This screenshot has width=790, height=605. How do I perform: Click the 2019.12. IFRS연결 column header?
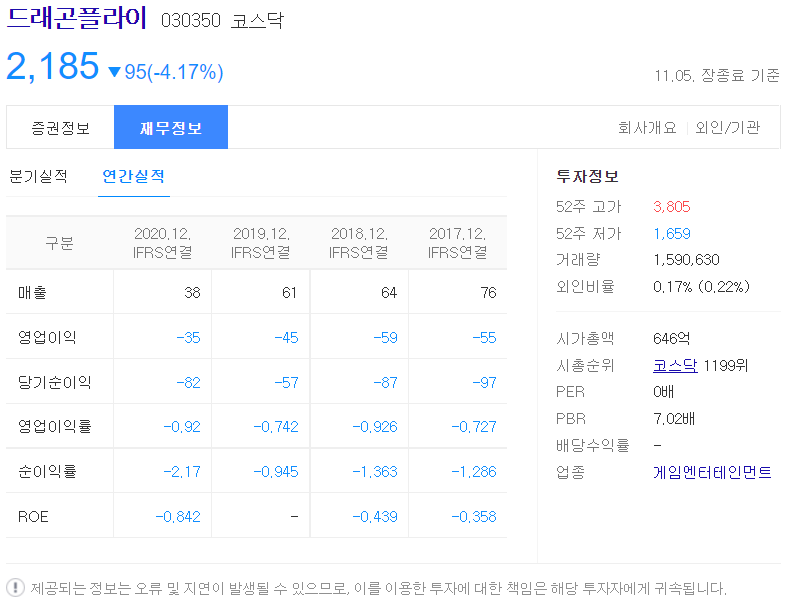260,243
